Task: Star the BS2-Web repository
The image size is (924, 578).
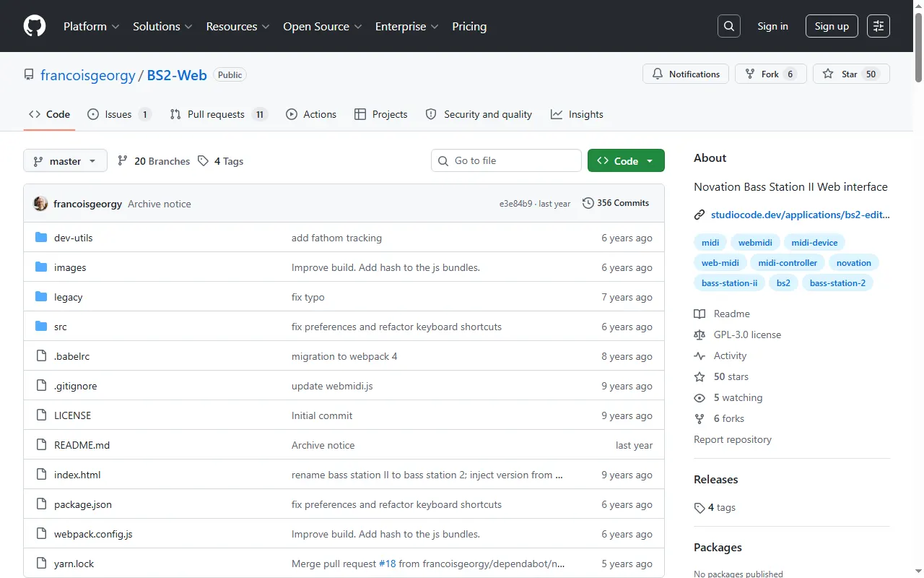Action: coord(851,74)
